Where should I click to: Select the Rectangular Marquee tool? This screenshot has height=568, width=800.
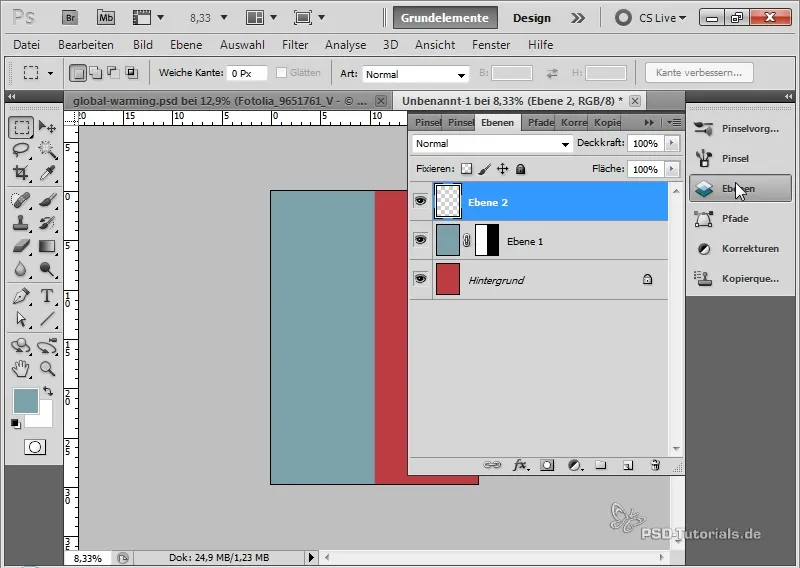(21, 127)
